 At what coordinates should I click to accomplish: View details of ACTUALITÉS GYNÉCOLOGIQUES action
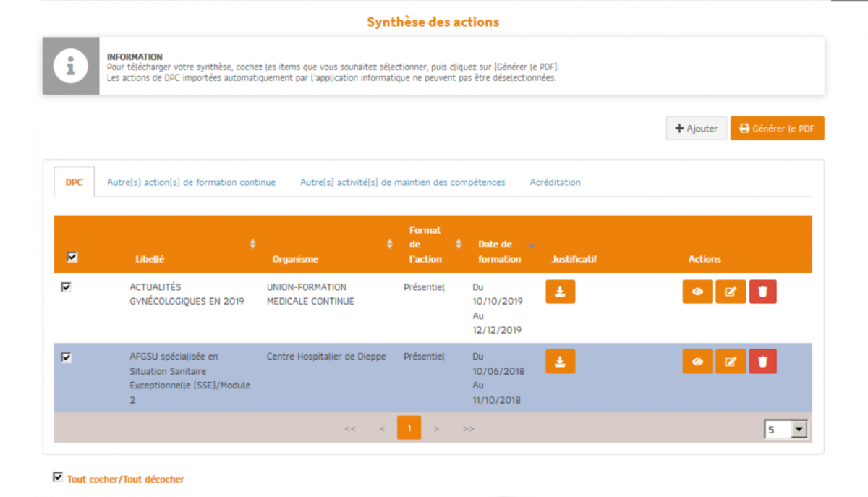(x=697, y=292)
